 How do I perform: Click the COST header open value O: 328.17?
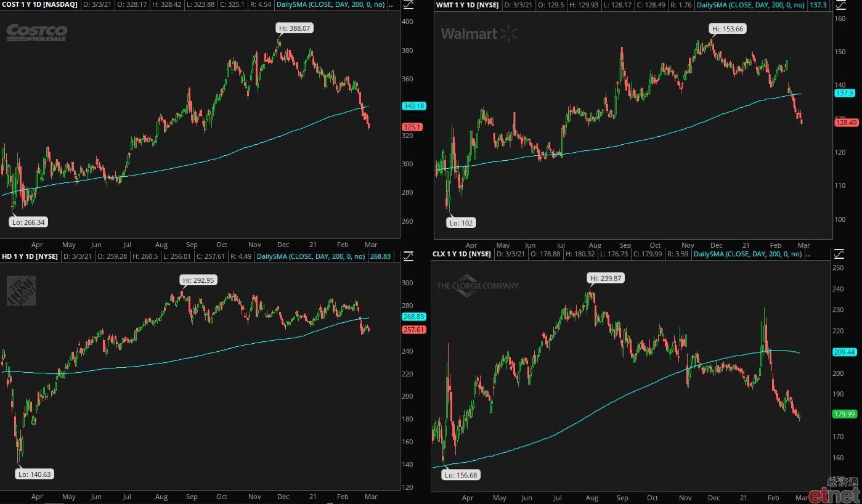pos(131,5)
